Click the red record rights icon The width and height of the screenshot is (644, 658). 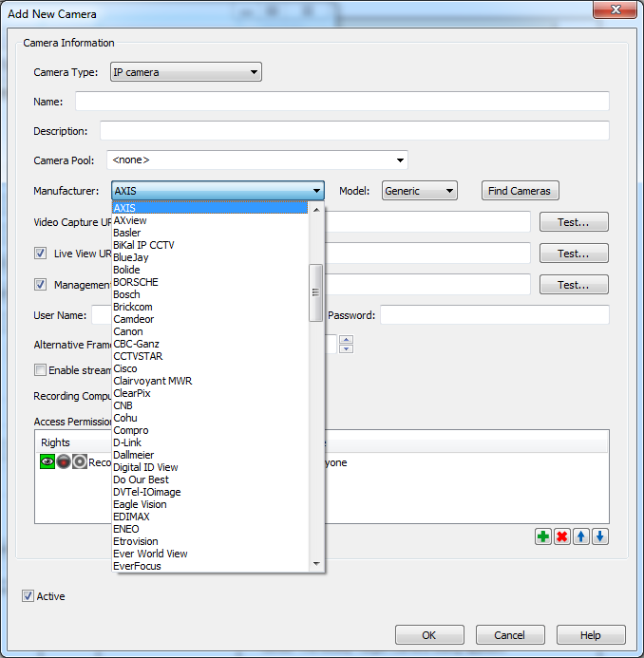point(64,461)
